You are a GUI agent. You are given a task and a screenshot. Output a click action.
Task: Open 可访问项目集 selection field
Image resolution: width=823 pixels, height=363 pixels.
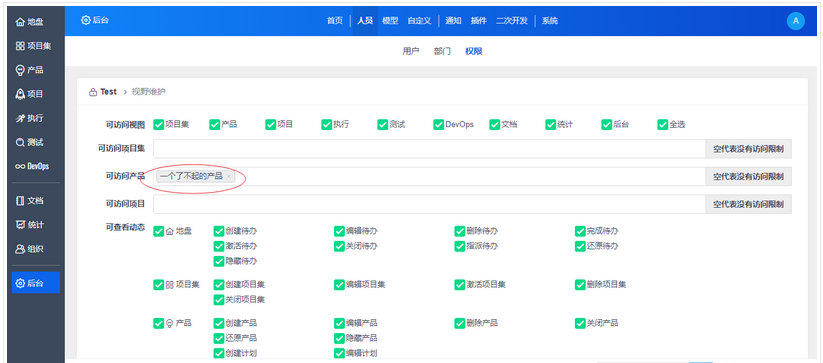tap(429, 149)
